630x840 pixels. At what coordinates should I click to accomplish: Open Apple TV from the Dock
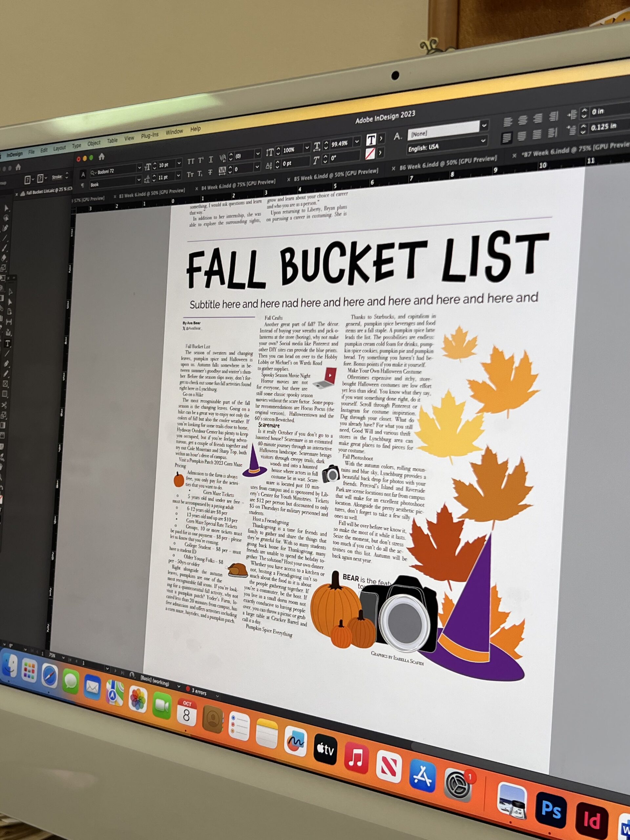click(x=325, y=749)
